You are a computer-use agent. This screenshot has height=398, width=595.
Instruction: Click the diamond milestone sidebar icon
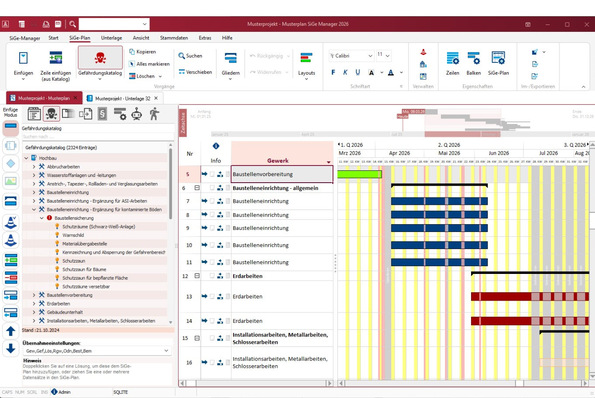(x=11, y=164)
